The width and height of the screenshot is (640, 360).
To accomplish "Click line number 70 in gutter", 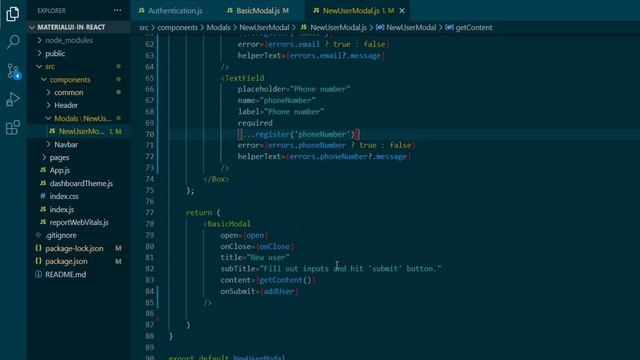I will (x=149, y=134).
